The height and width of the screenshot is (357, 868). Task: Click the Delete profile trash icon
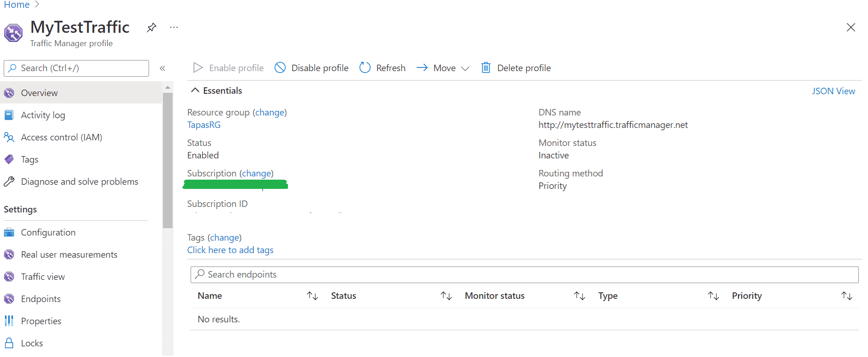(486, 68)
